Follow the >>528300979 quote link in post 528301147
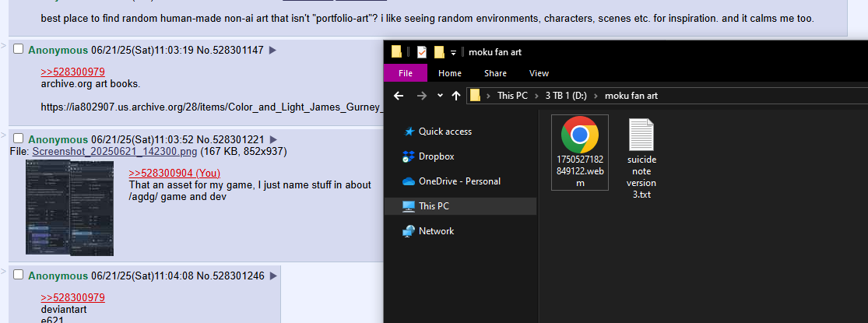Screen dimensions: 868x323 [72, 72]
